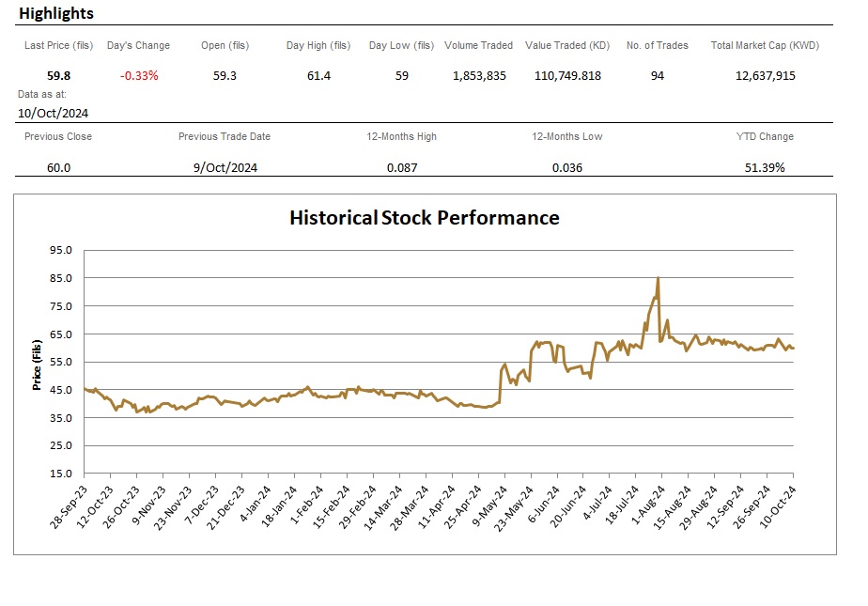Click the volume value 1,853,835

479,76
